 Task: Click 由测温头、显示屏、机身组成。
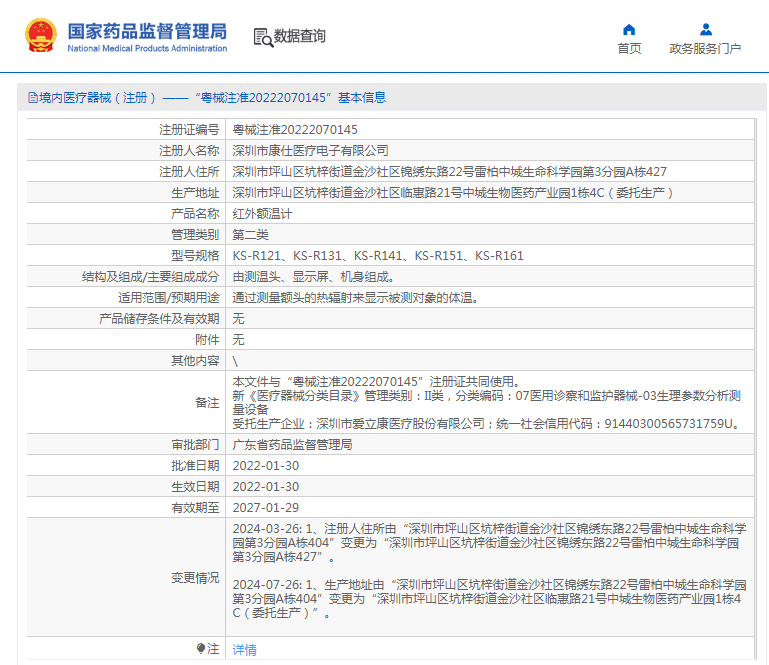tap(314, 277)
